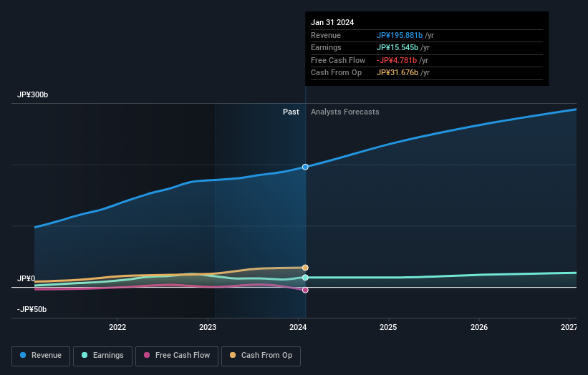Toggle the Revenue legend series

41,356
